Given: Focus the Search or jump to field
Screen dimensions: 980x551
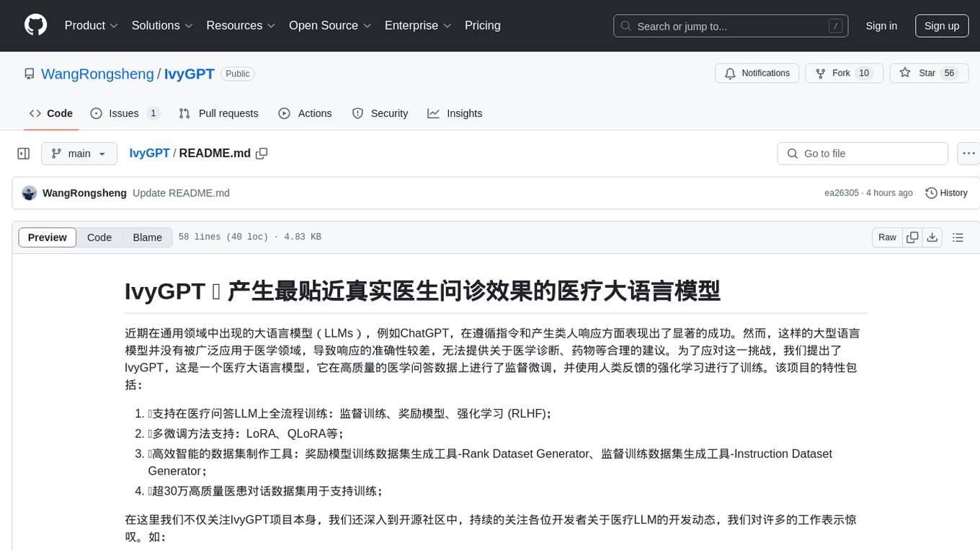Looking at the screenshot, I should 731,26.
